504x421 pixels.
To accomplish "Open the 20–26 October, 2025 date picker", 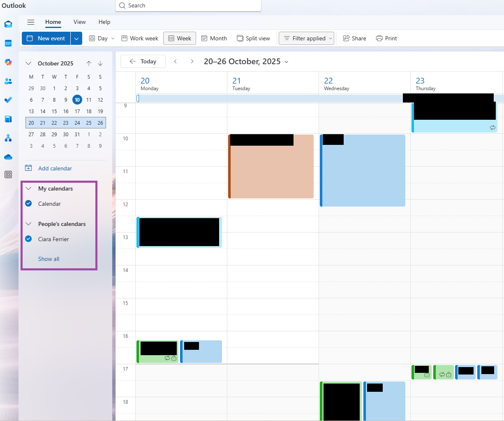I will point(246,61).
